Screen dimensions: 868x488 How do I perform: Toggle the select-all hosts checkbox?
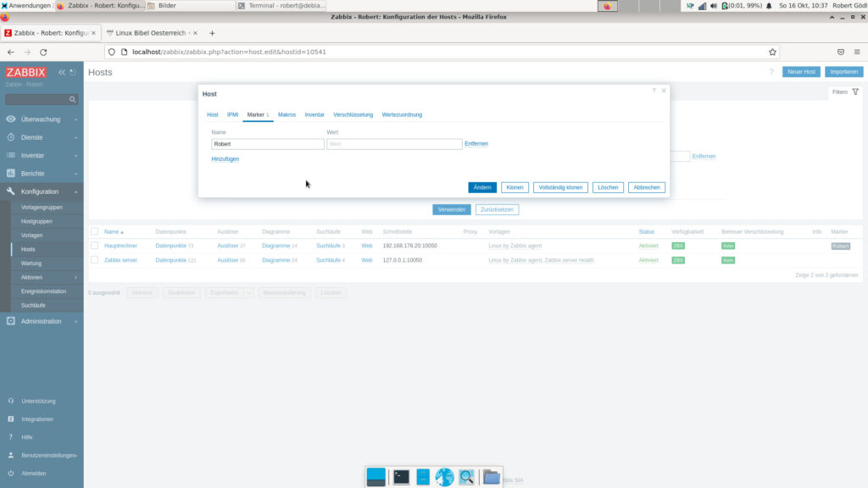pyautogui.click(x=95, y=231)
